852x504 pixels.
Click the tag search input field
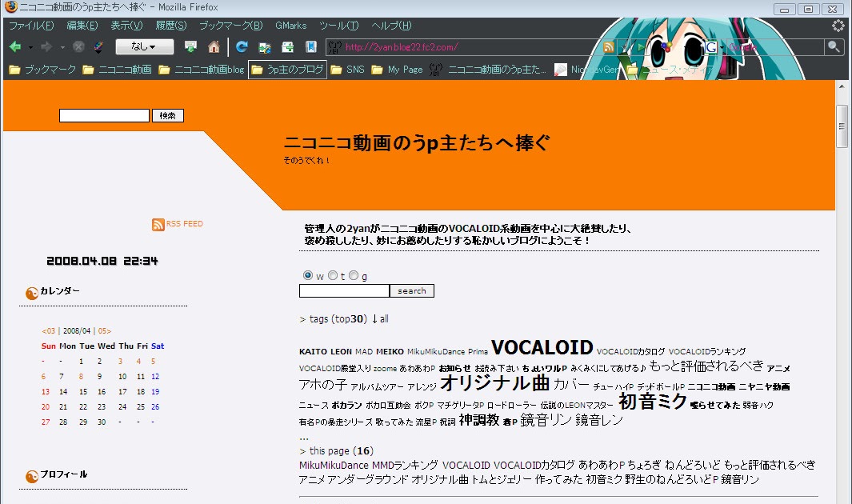344,291
